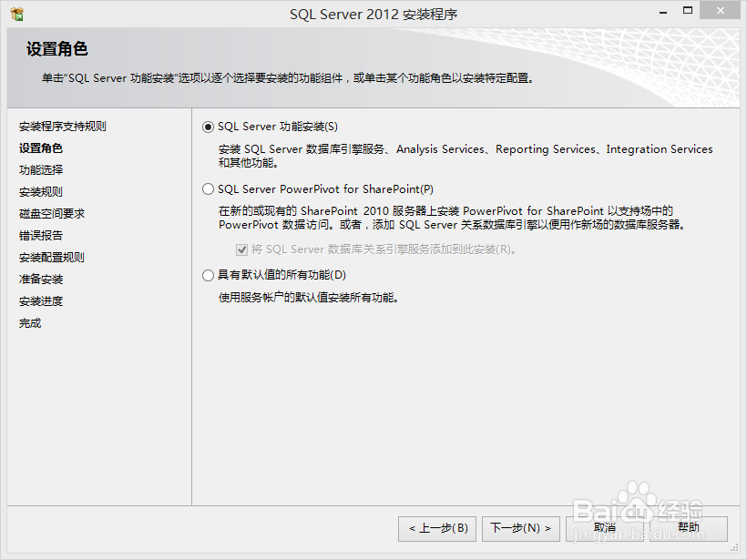The width and height of the screenshot is (747, 560).
Task: Minimize the SQL Server 2012 setup window
Action: [662, 12]
